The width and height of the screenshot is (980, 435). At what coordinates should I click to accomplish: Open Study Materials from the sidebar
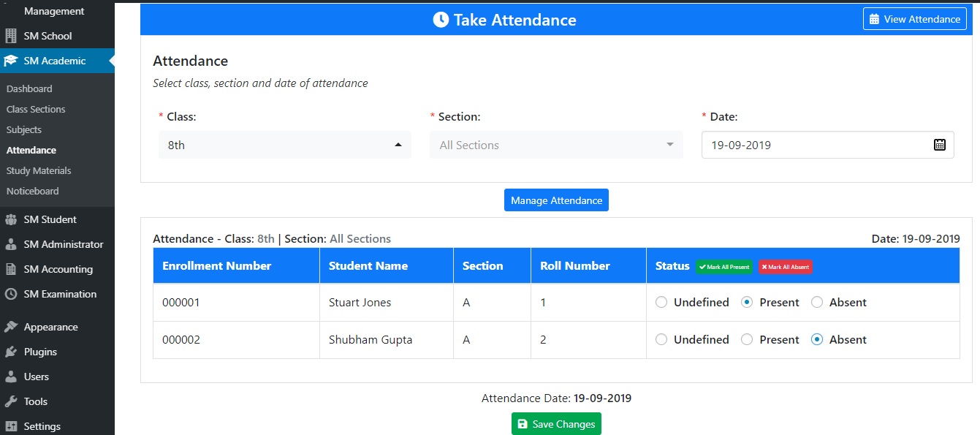point(39,170)
